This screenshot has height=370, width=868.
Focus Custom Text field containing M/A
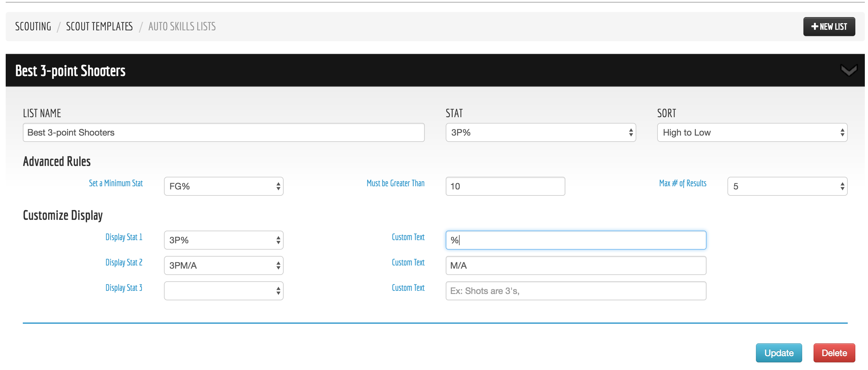click(576, 265)
